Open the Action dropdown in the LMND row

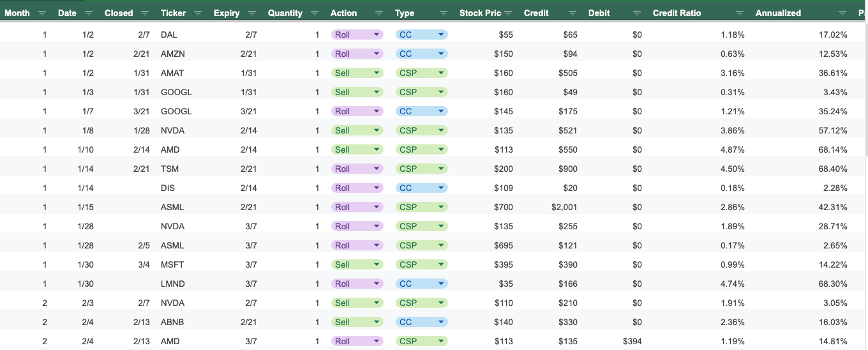377,284
